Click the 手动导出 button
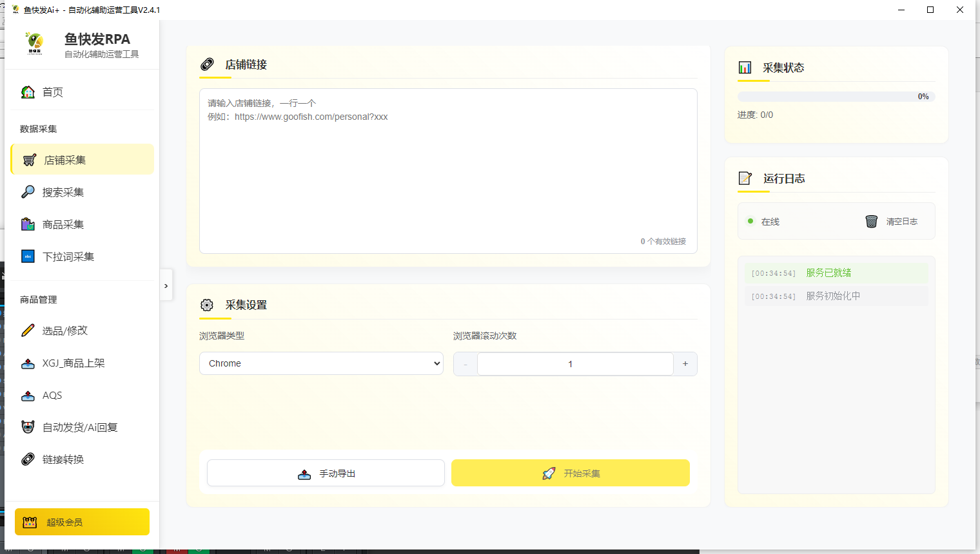The height and width of the screenshot is (554, 980). (x=326, y=473)
